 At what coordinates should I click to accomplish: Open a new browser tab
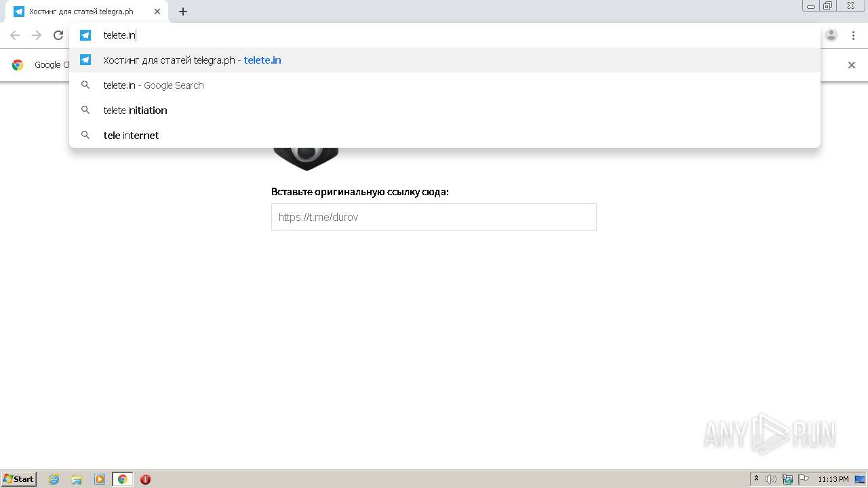coord(183,12)
